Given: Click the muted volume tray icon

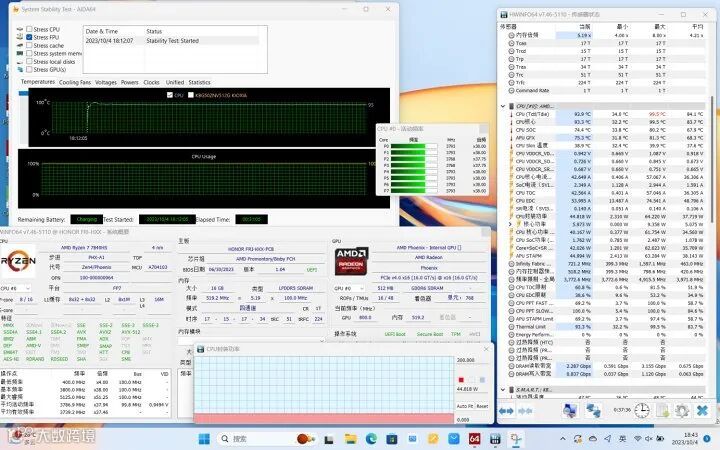Looking at the screenshot, I should pos(649,439).
